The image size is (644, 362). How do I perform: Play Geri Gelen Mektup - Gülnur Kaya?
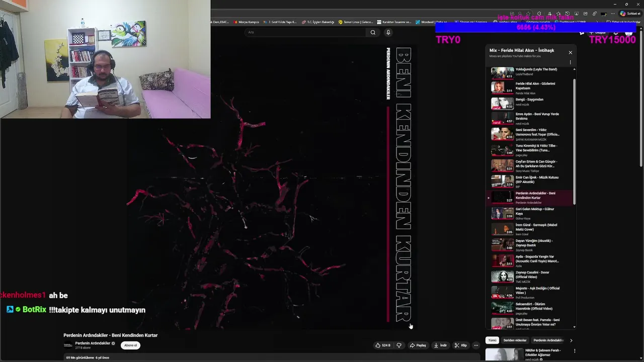point(531,213)
